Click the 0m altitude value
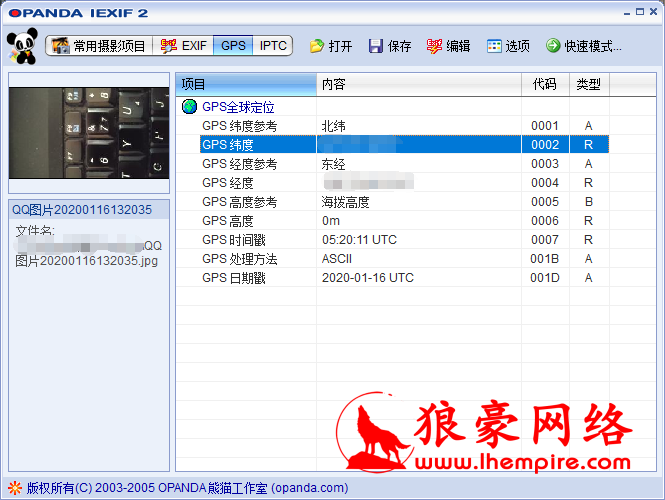 click(x=331, y=221)
